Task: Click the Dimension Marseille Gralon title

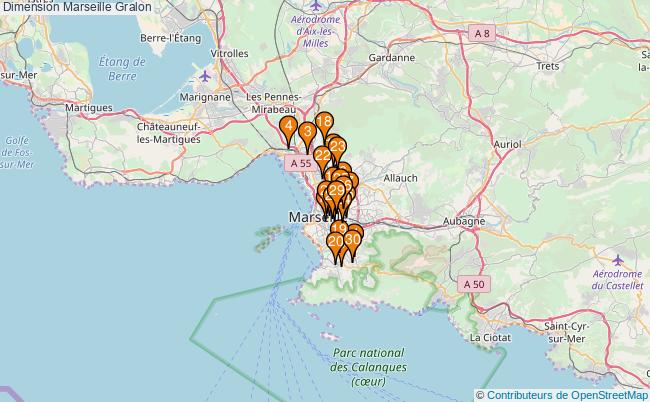Action: click(x=77, y=7)
